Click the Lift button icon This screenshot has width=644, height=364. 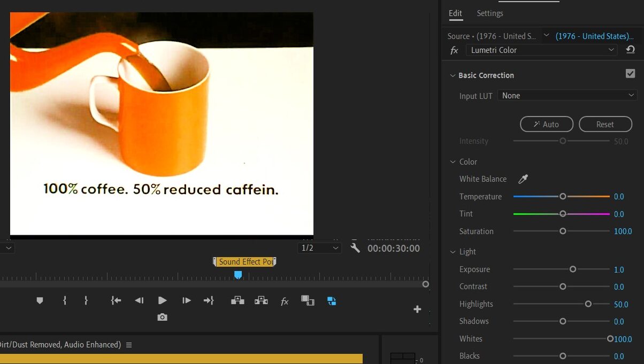click(237, 301)
